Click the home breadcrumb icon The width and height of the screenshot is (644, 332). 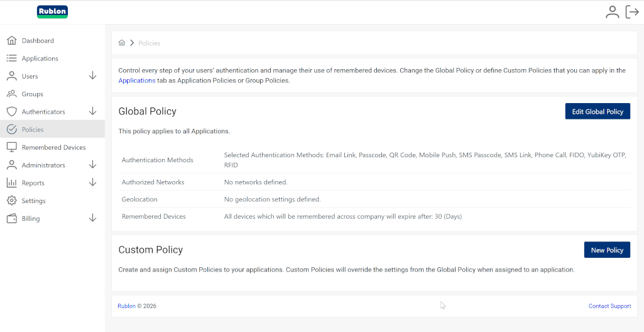(x=122, y=43)
